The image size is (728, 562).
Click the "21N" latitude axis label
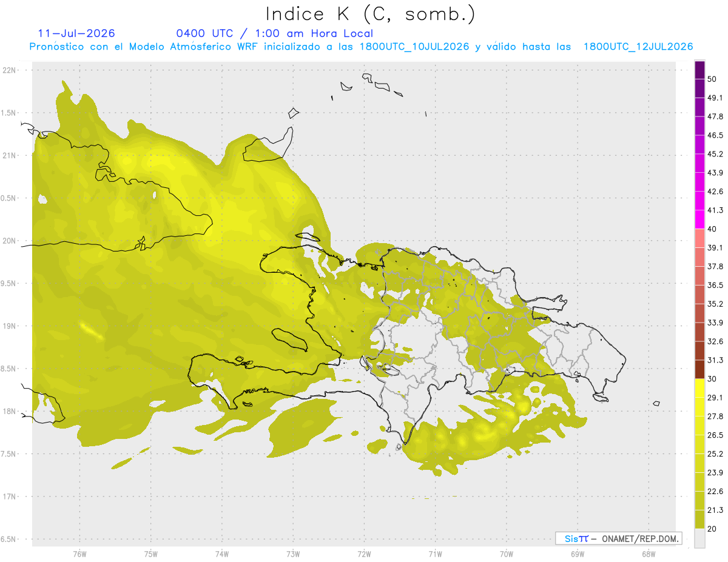[10, 156]
